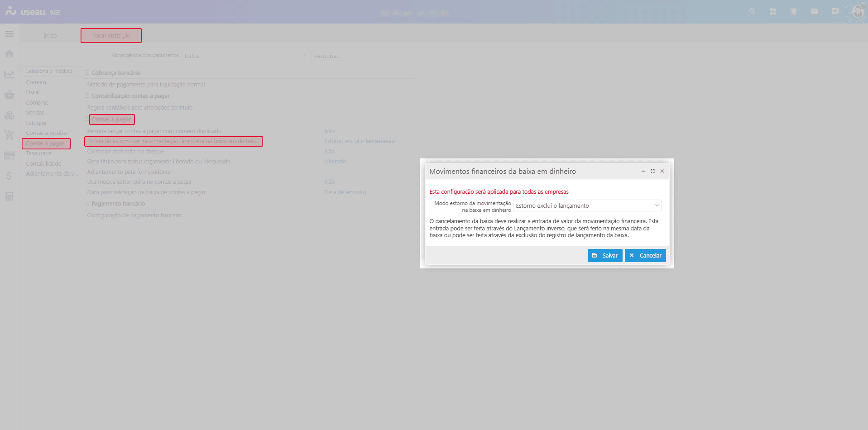
Task: Expand the Abrangência dos parâmetros dropdown
Action: [245, 56]
